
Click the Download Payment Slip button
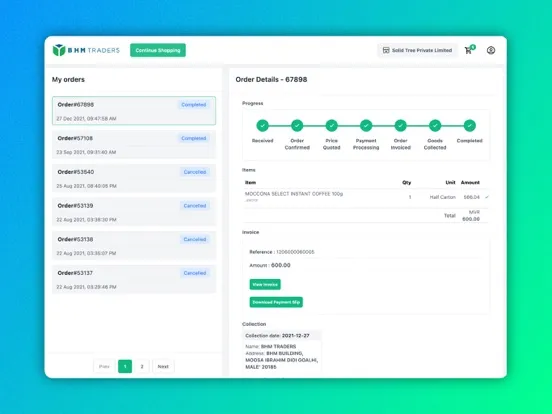[276, 302]
